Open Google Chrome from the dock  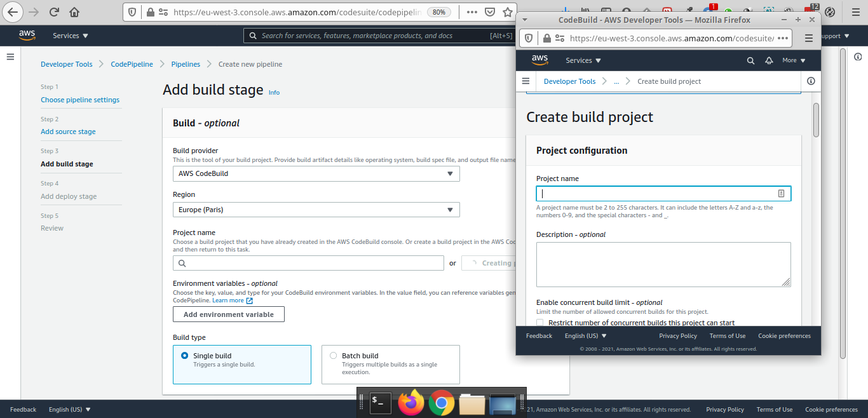click(441, 402)
